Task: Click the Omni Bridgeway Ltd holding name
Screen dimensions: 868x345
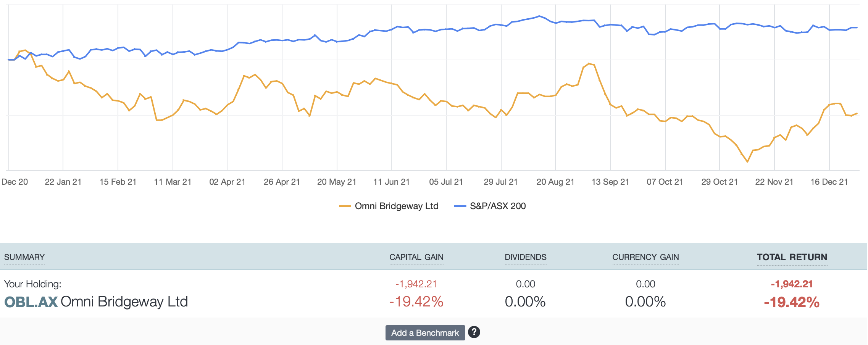Action: [124, 302]
